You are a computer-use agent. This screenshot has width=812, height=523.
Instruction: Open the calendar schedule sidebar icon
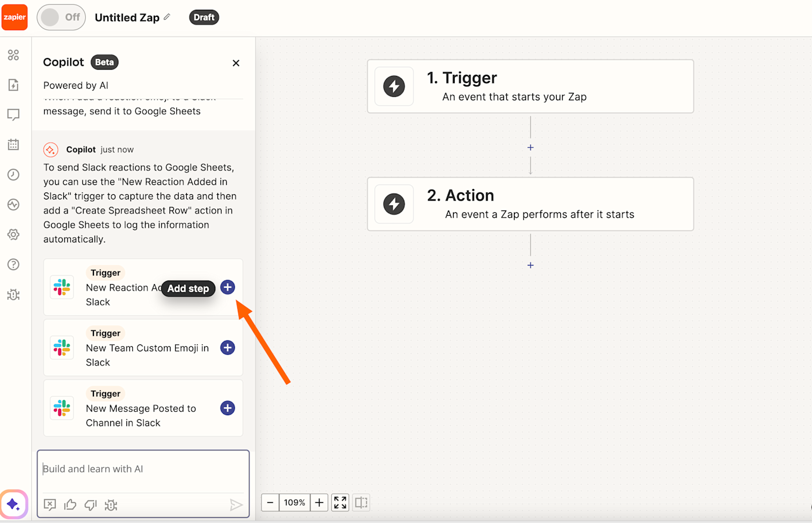(x=13, y=144)
